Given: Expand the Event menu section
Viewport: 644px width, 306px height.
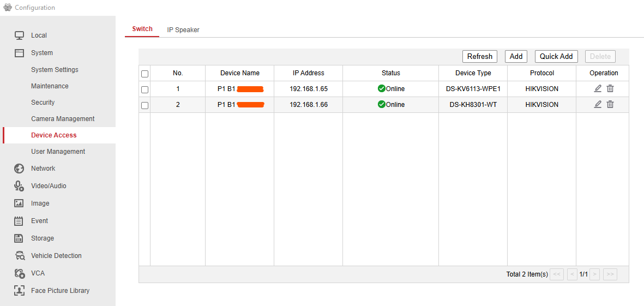Looking at the screenshot, I should (39, 221).
